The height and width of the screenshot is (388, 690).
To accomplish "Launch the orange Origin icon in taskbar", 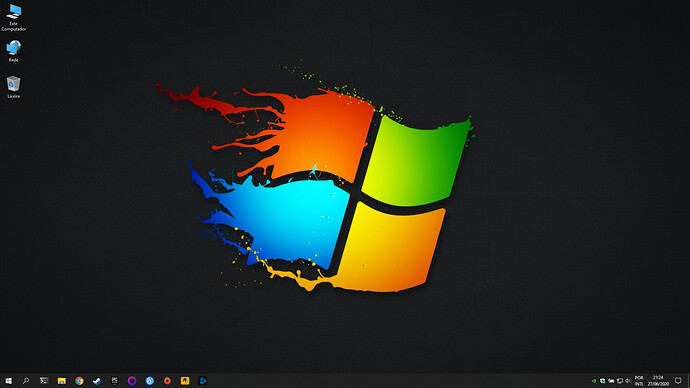I will (167, 381).
